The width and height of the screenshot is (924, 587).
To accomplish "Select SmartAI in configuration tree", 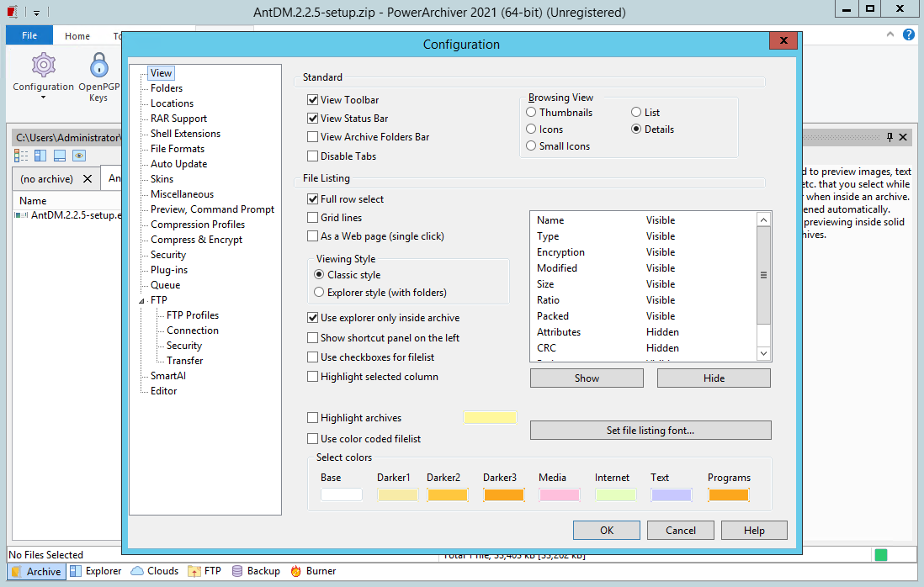I will 168,376.
